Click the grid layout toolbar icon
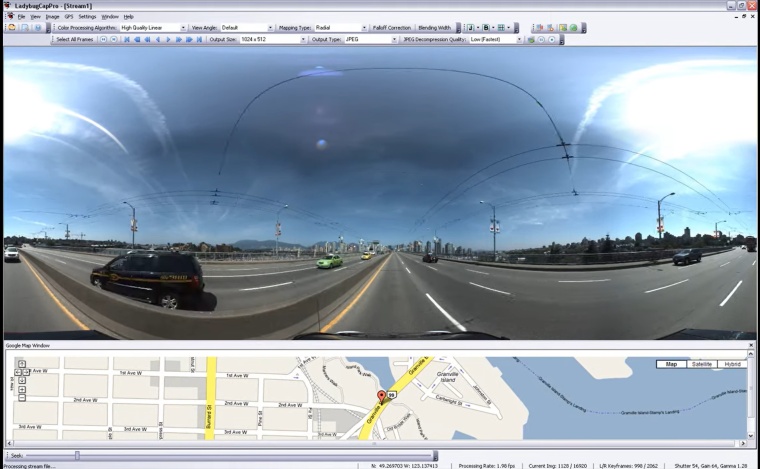 501,28
